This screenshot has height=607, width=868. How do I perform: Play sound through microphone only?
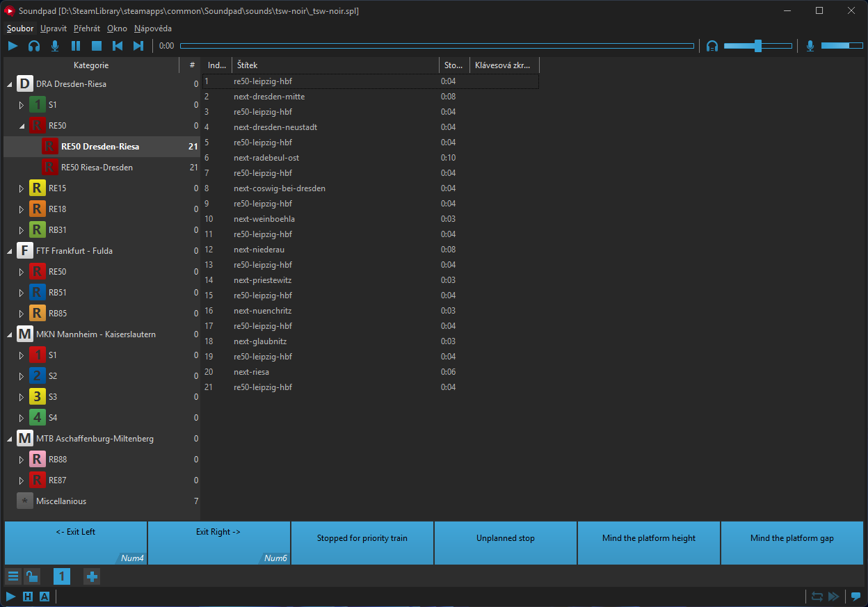55,46
